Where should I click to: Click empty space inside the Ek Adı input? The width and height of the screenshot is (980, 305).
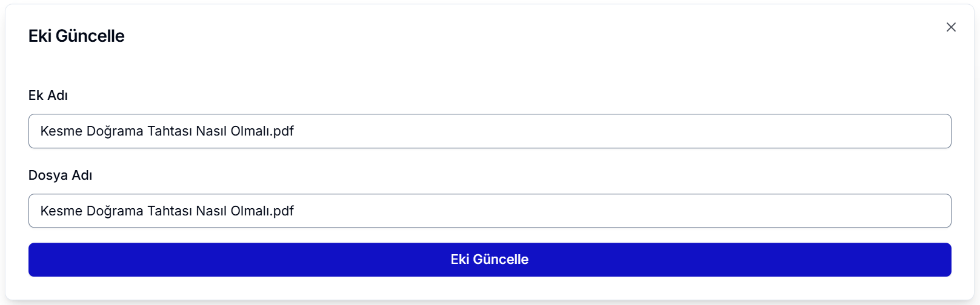[606, 131]
